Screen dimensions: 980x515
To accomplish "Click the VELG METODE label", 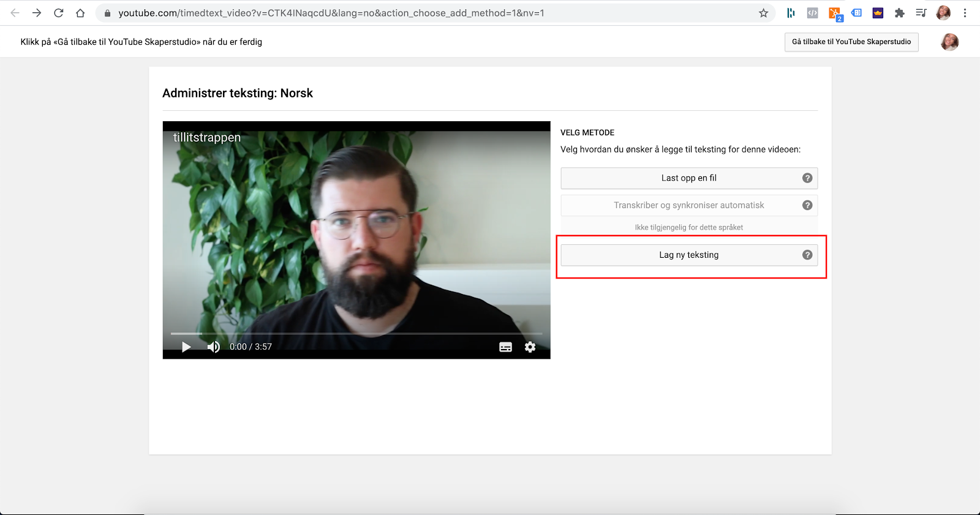I will point(587,132).
